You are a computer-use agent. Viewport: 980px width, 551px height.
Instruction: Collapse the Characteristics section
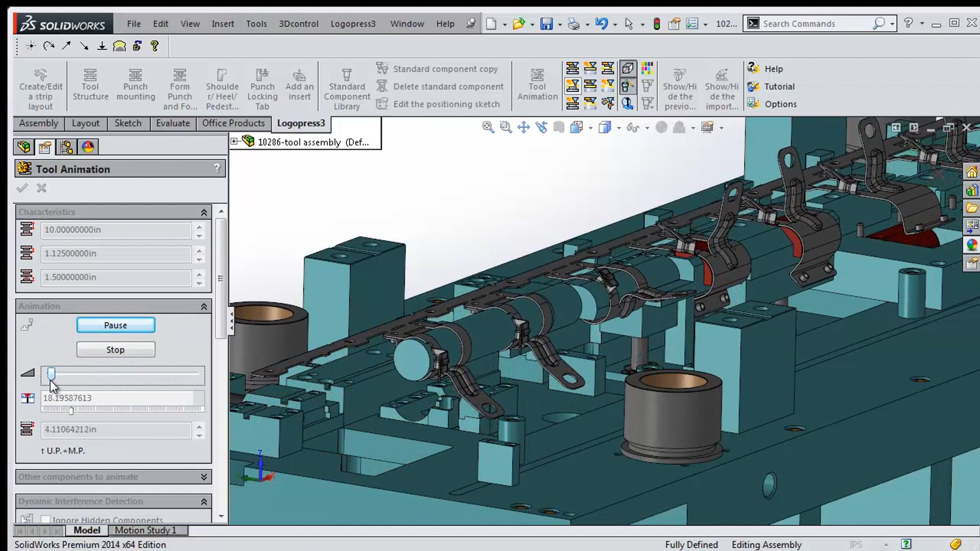[204, 212]
